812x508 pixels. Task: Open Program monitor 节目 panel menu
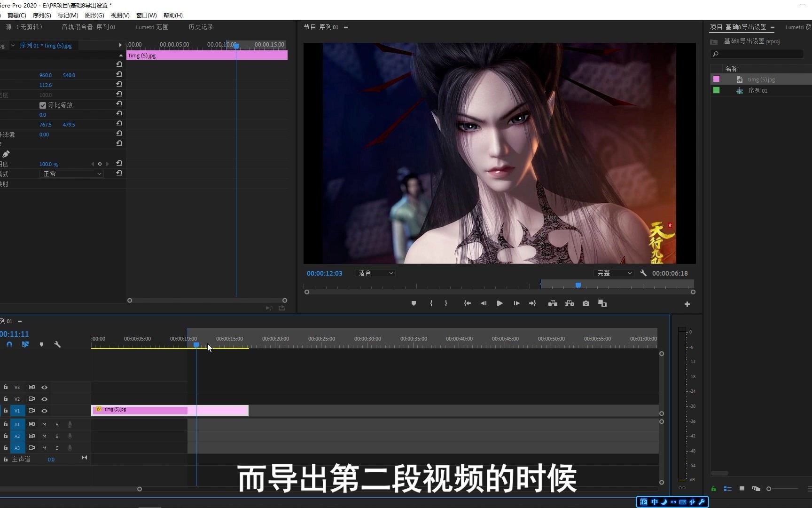coord(346,27)
